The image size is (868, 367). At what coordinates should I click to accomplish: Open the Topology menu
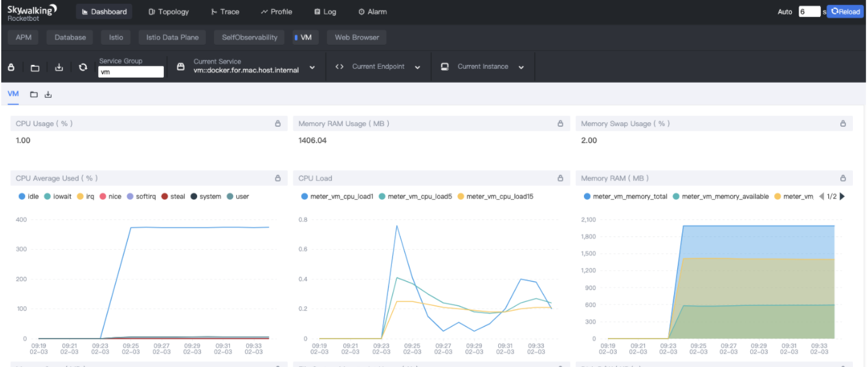pyautogui.click(x=168, y=12)
